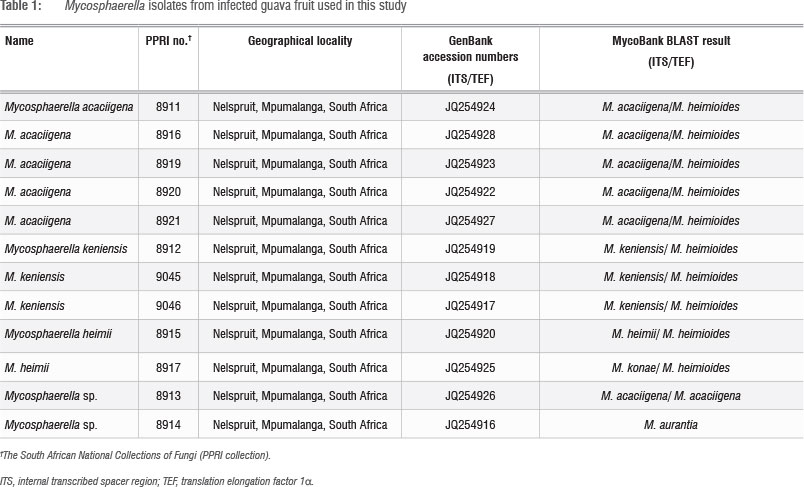
Task: Click the "Geographical locality" column header
Action: coord(300,40)
